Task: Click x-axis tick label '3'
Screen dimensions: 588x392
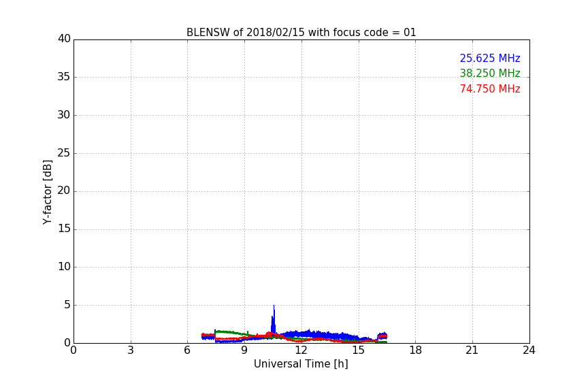Action: coord(131,350)
